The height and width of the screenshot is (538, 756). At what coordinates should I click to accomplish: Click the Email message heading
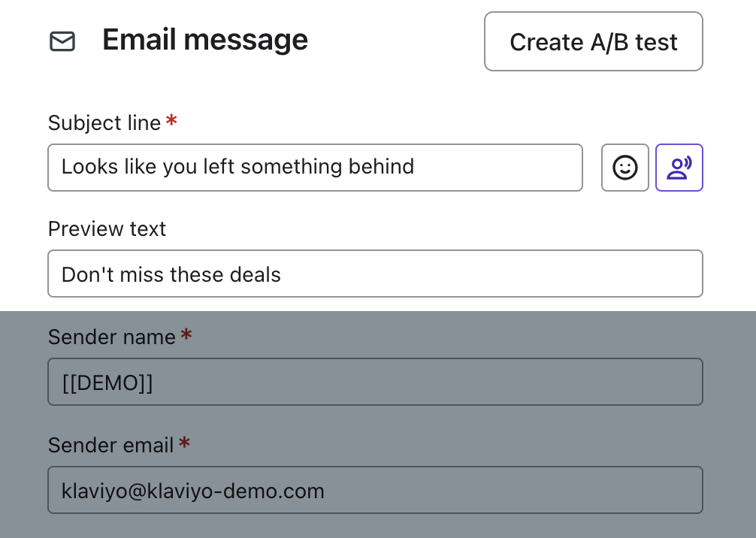click(204, 40)
